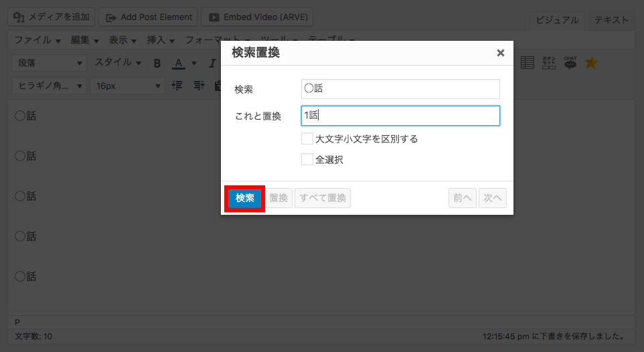Open the 挿入 menu
The width and height of the screenshot is (644, 352).
coord(161,40)
